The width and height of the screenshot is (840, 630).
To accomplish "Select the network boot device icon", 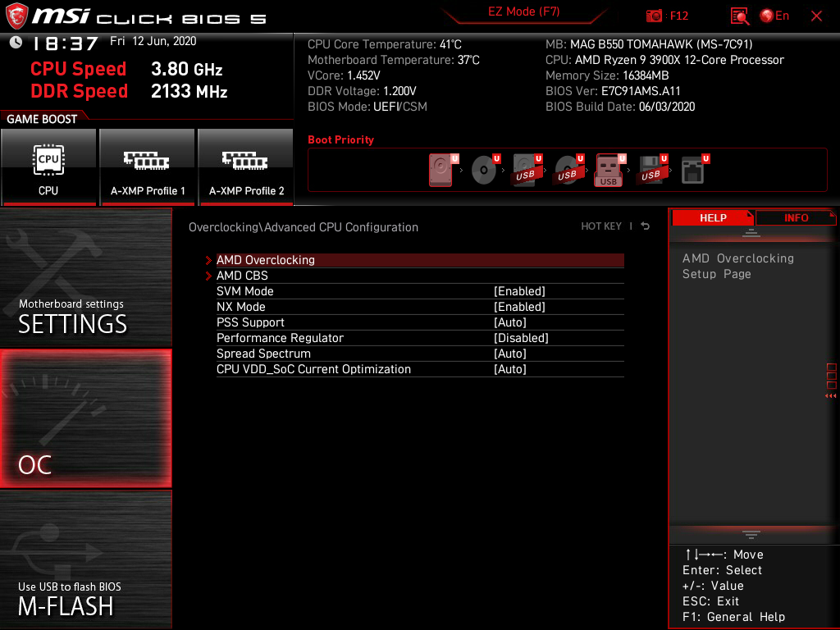I will tap(694, 170).
